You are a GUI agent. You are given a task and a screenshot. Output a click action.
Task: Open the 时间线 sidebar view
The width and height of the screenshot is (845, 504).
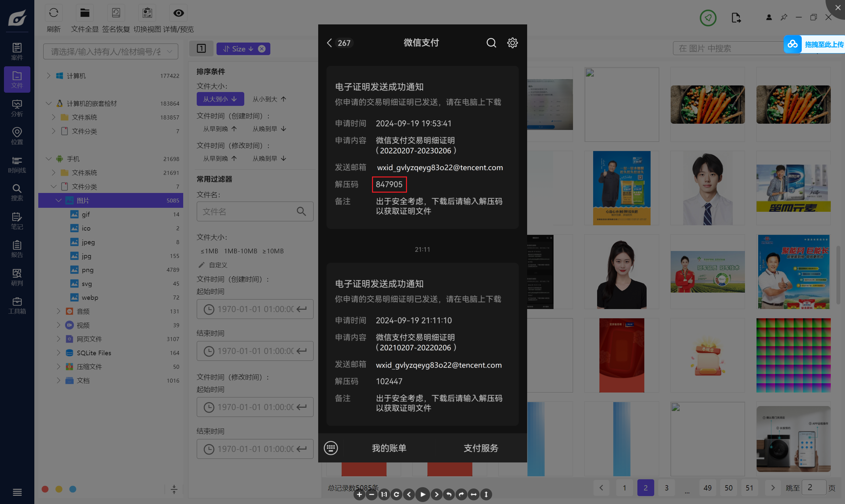(17, 164)
